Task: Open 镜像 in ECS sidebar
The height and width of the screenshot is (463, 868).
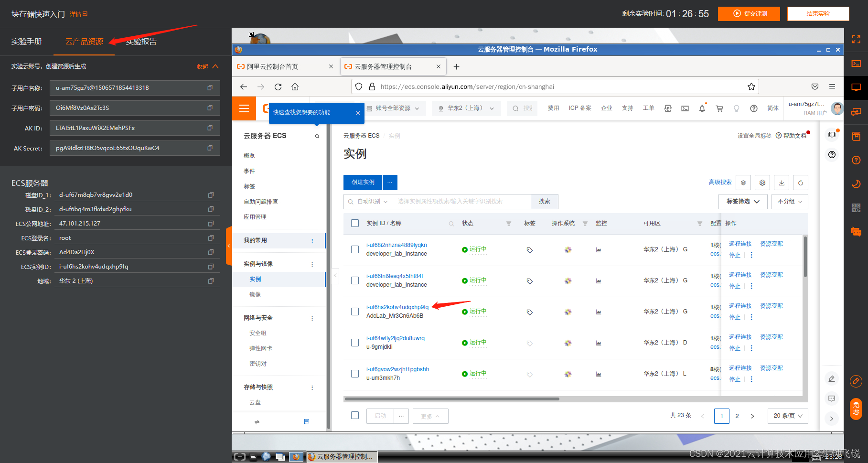Action: coord(255,294)
